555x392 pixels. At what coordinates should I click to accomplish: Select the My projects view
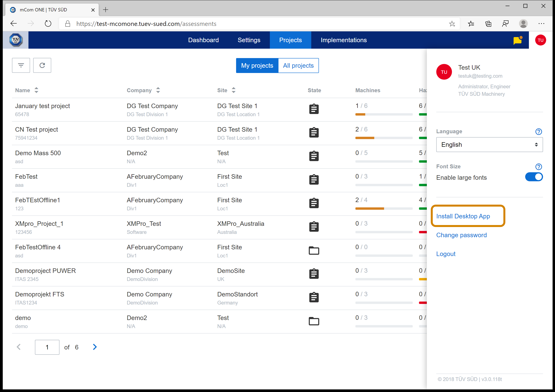(x=257, y=66)
